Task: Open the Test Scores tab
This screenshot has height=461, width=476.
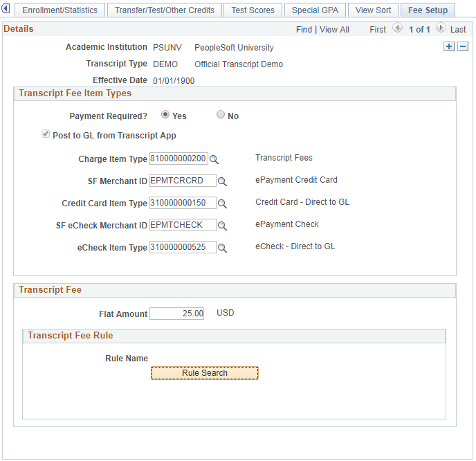Action: (x=253, y=10)
